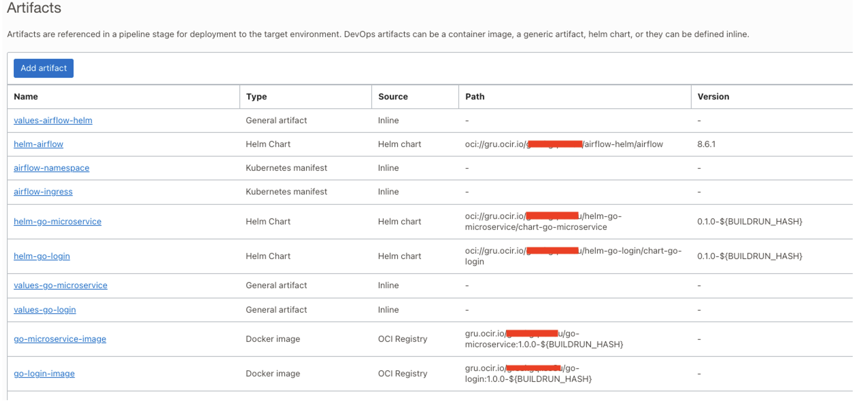
Task: Open the values-airflow-helm artifact
Action: [53, 120]
